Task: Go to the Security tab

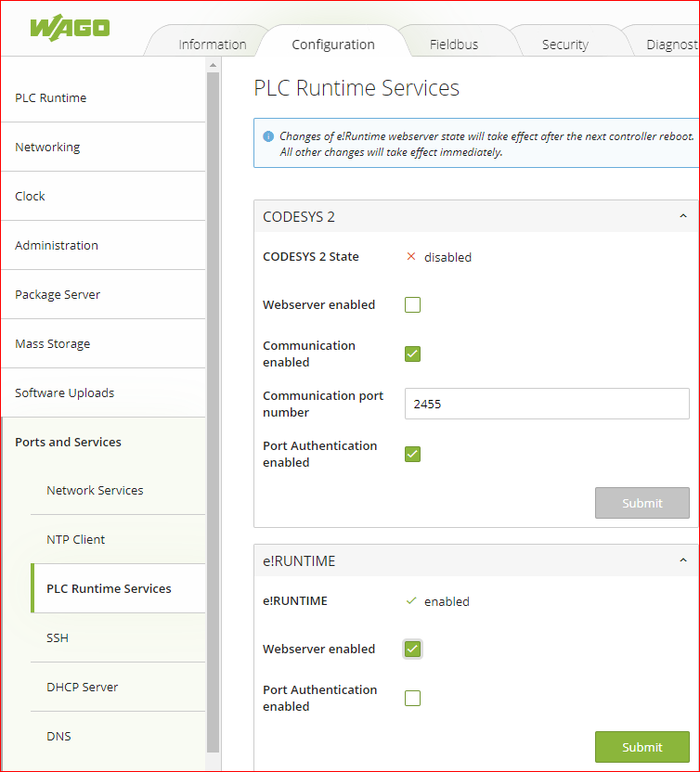Action: click(x=564, y=45)
